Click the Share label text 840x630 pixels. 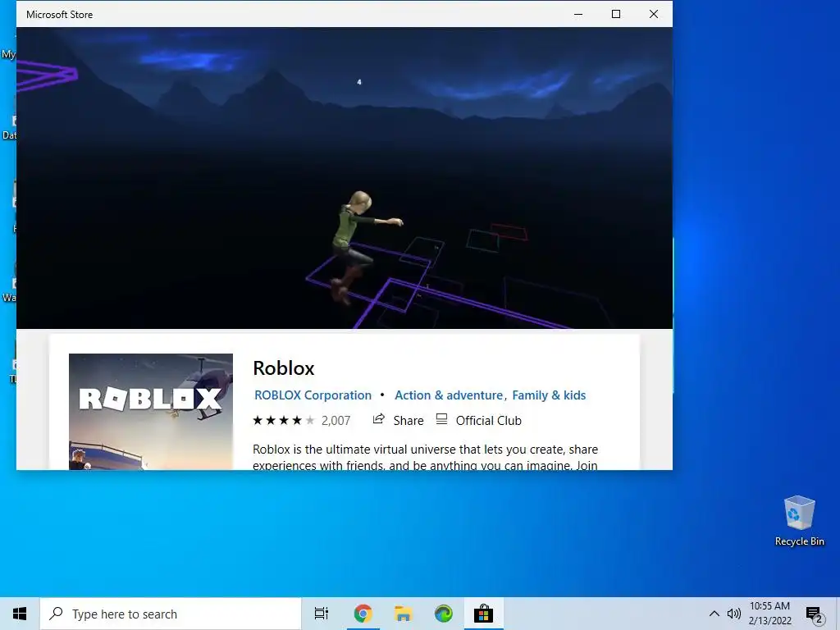coord(409,421)
